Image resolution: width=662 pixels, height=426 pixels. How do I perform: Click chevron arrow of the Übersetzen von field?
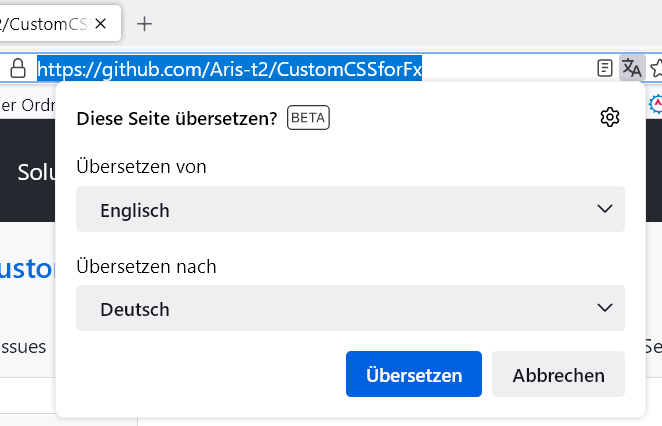click(x=604, y=210)
